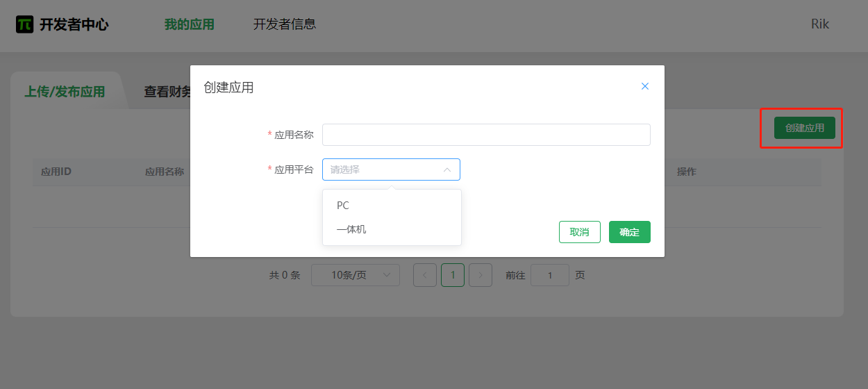Image resolution: width=868 pixels, height=389 pixels.
Task: Click the green 创建应用 button
Action: (805, 128)
